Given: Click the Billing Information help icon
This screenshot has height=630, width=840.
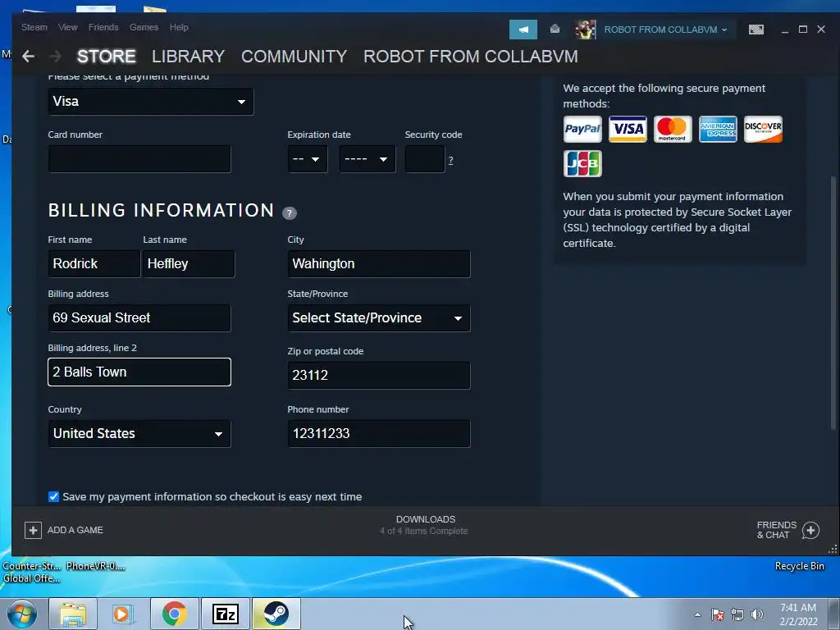Looking at the screenshot, I should 290,212.
